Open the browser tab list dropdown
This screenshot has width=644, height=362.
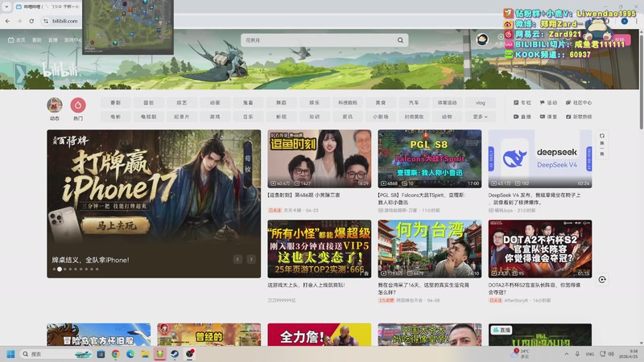6,6
